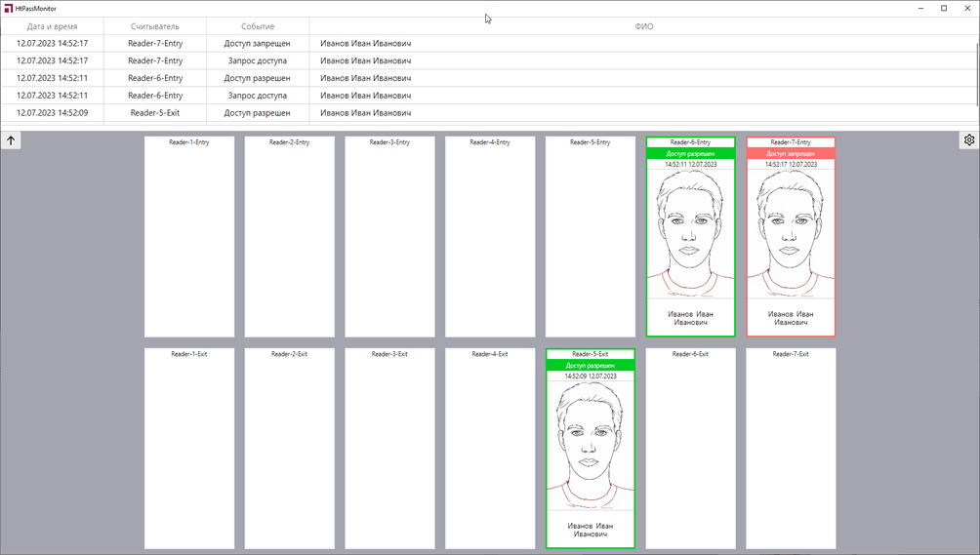The height and width of the screenshot is (555, 980).
Task: Sort by the 'Считыватель' column header
Action: click(x=155, y=26)
